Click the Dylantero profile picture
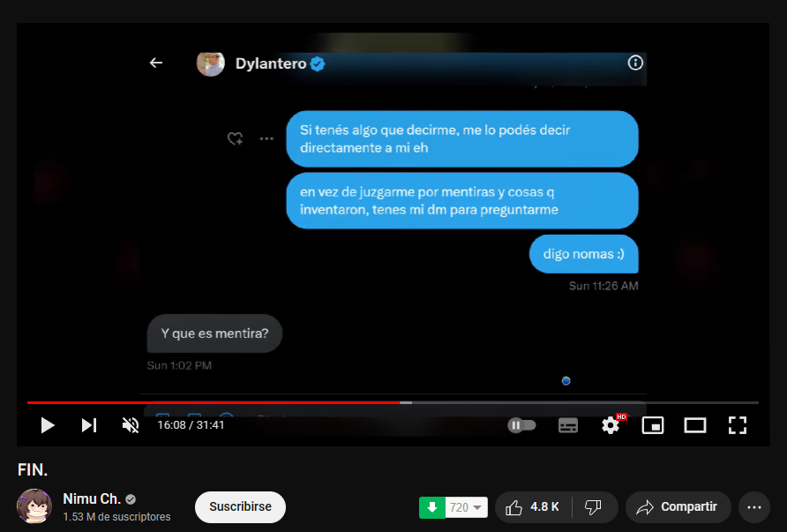The width and height of the screenshot is (787, 532). pyautogui.click(x=210, y=64)
